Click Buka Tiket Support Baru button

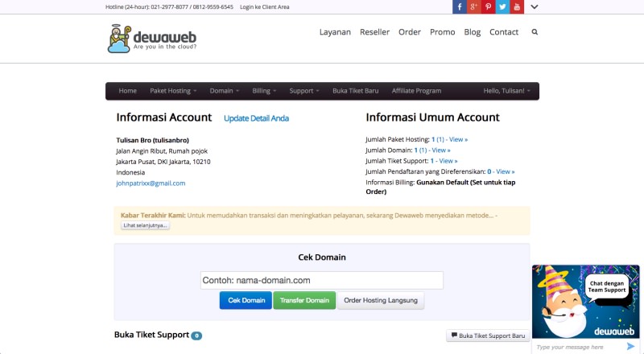pyautogui.click(x=488, y=335)
